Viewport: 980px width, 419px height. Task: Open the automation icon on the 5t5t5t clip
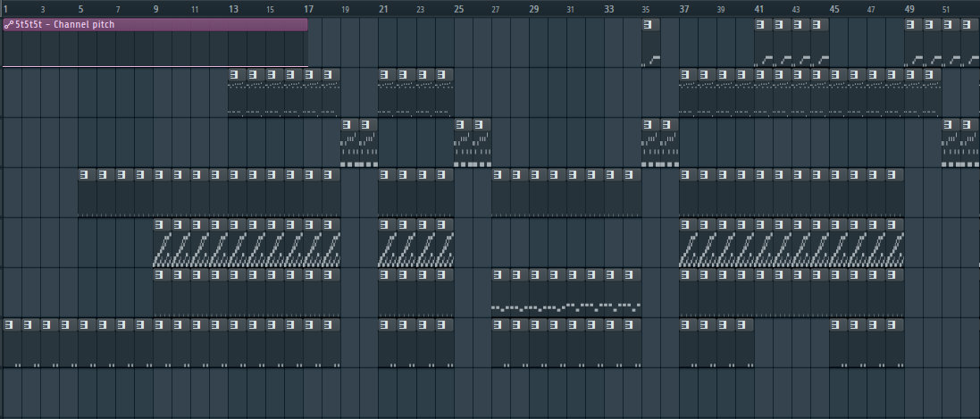[x=8, y=25]
